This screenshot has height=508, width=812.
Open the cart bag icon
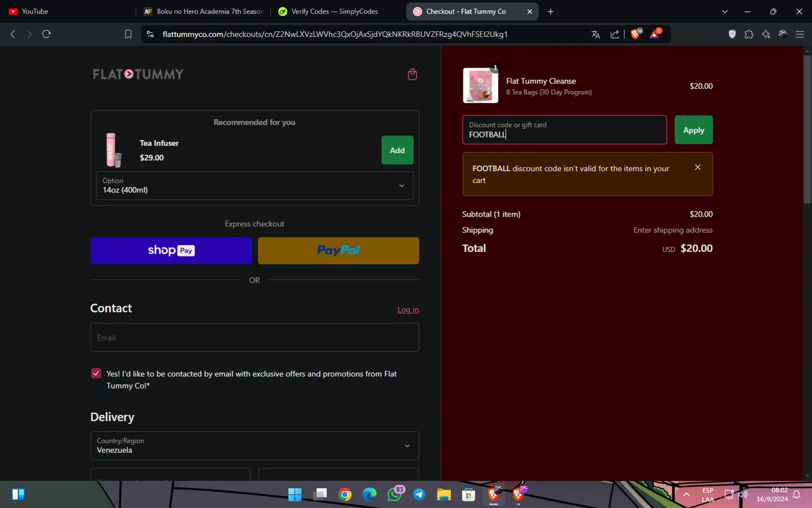coord(412,74)
